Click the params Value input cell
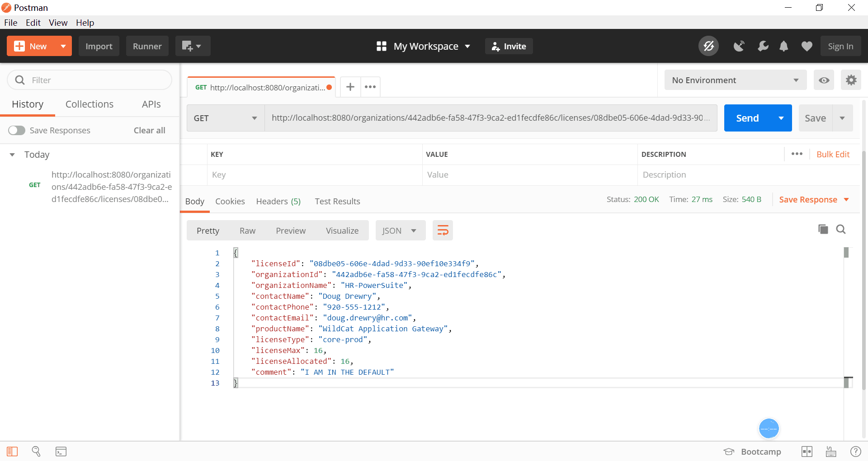This screenshot has width=868, height=461. [x=530, y=174]
